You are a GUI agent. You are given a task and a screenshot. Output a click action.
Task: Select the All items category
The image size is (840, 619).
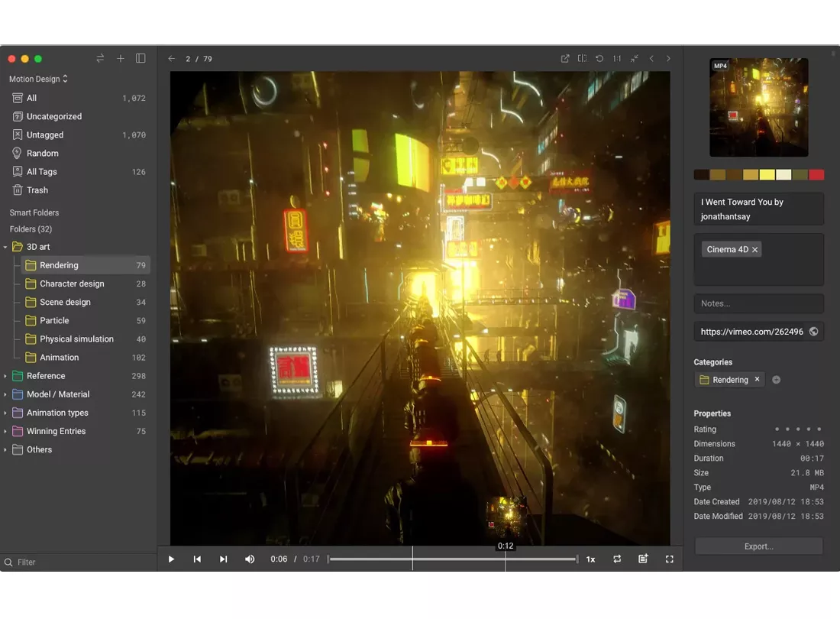tap(78, 98)
